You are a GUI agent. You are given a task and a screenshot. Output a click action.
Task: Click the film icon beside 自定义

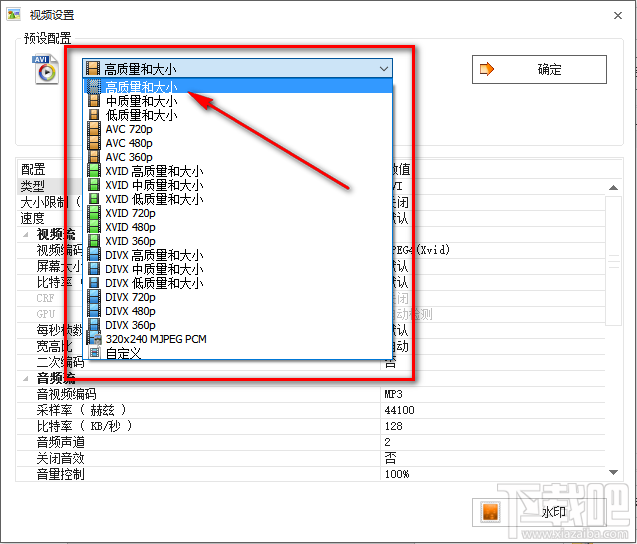coord(94,353)
